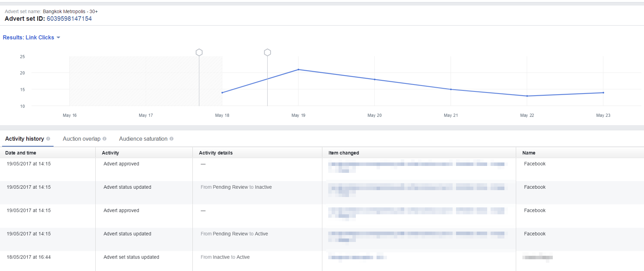Select the Activity history tab

point(25,139)
